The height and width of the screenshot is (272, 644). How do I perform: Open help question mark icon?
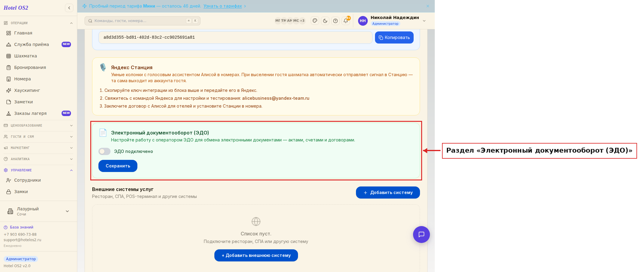click(335, 21)
